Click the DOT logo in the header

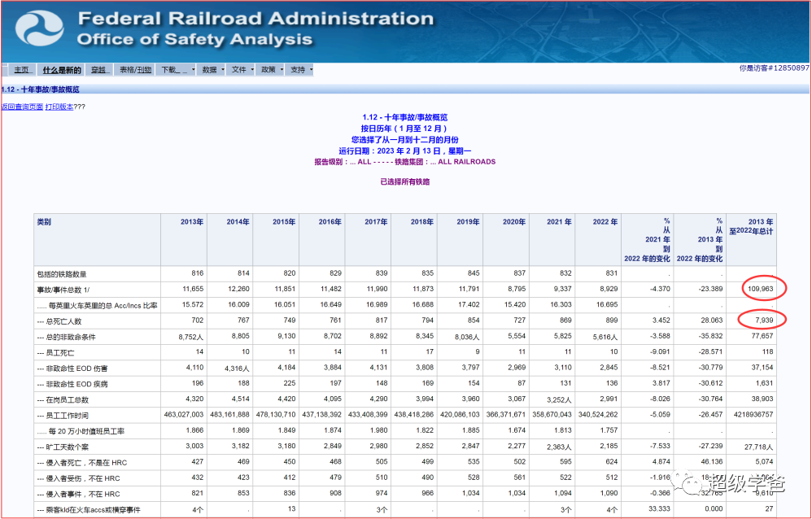[39, 28]
